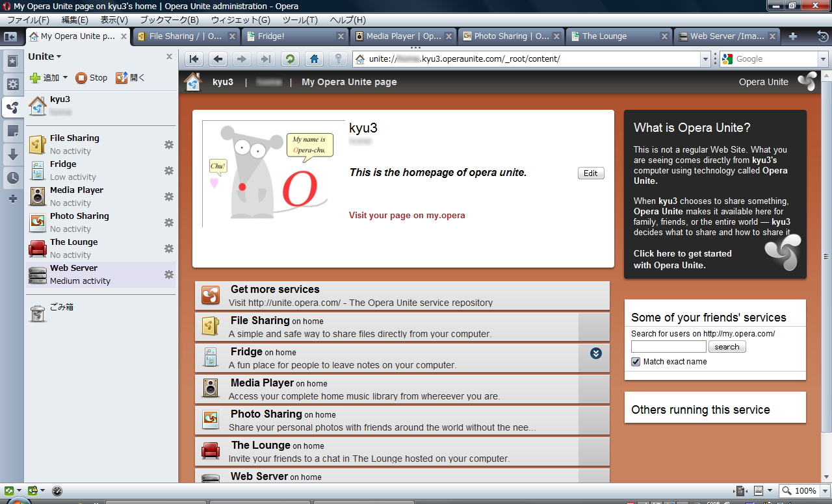Click the Opera Unite logo in header

pos(807,82)
